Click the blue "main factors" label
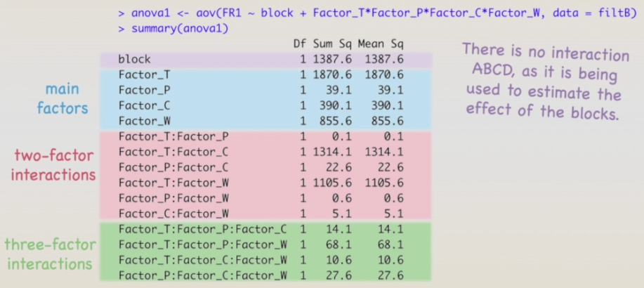Screen dimensions: 644x288 [x=62, y=99]
